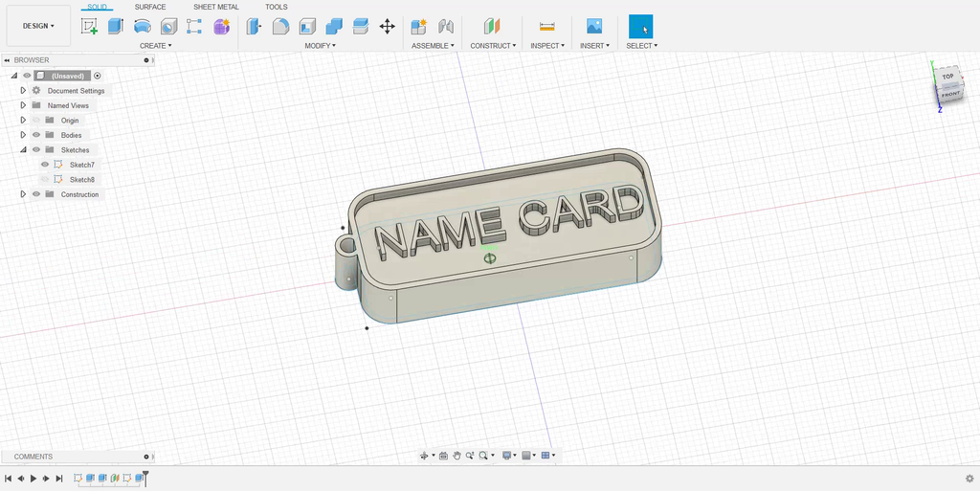Activate the Select tool
The image size is (980, 491).
pyautogui.click(x=640, y=27)
